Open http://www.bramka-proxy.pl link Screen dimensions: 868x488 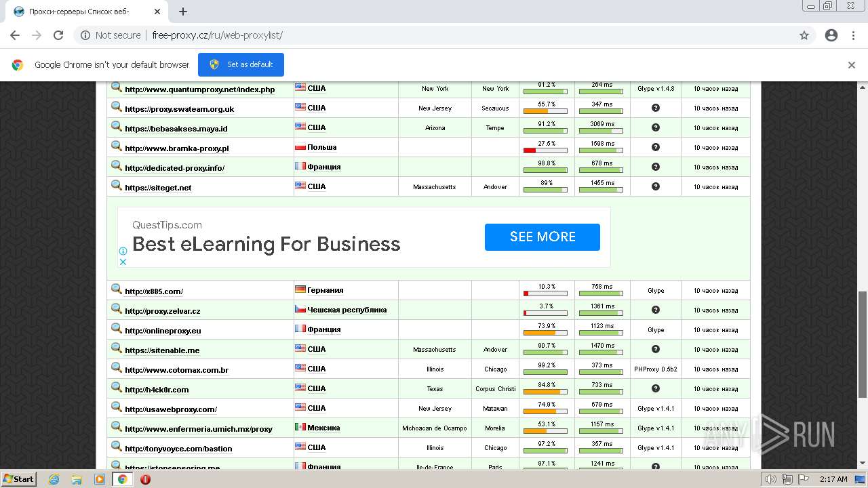[x=177, y=148]
